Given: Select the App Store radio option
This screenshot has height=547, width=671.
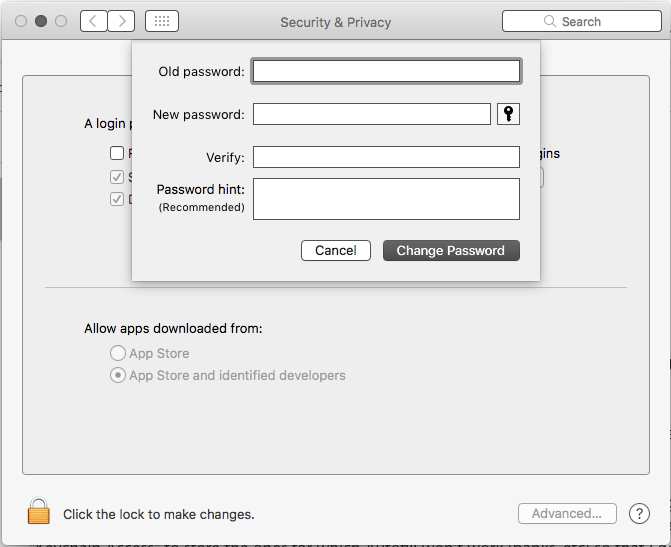Looking at the screenshot, I should [118, 353].
